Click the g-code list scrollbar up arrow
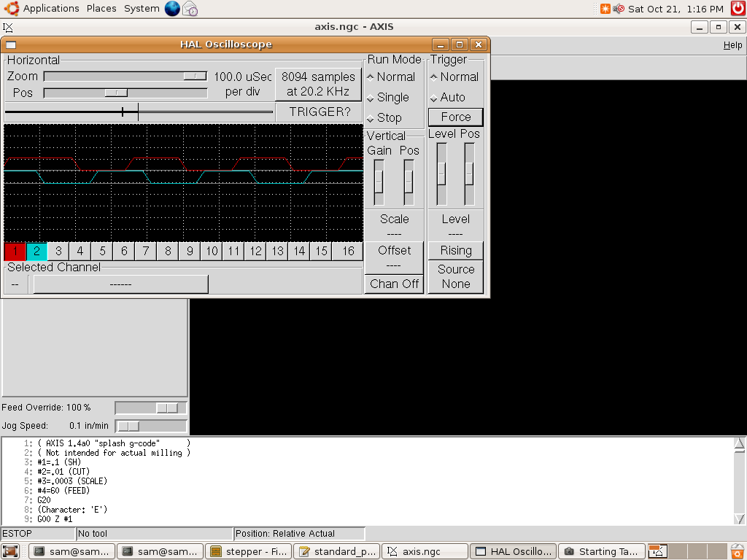This screenshot has width=747, height=560. pyautogui.click(x=740, y=443)
